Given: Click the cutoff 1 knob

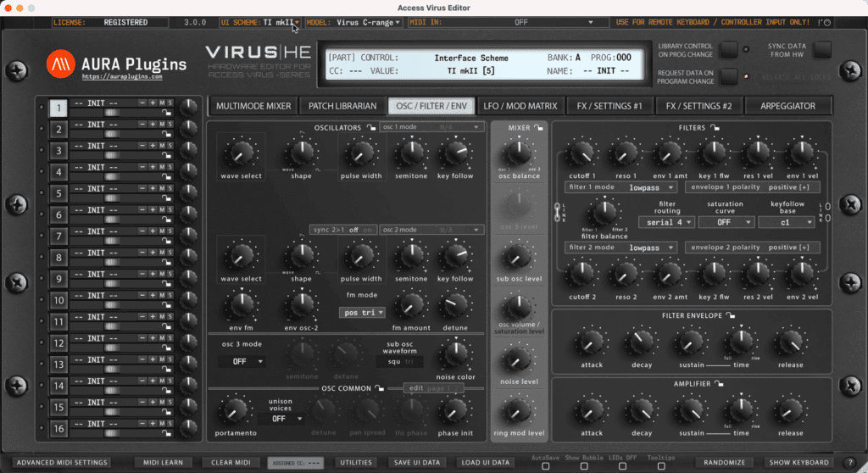Looking at the screenshot, I should (x=581, y=153).
